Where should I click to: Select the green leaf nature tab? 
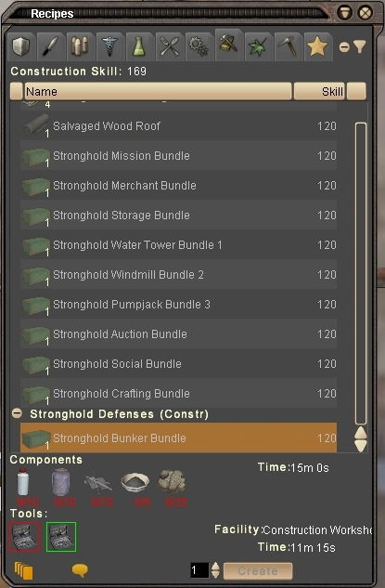pyautogui.click(x=258, y=46)
